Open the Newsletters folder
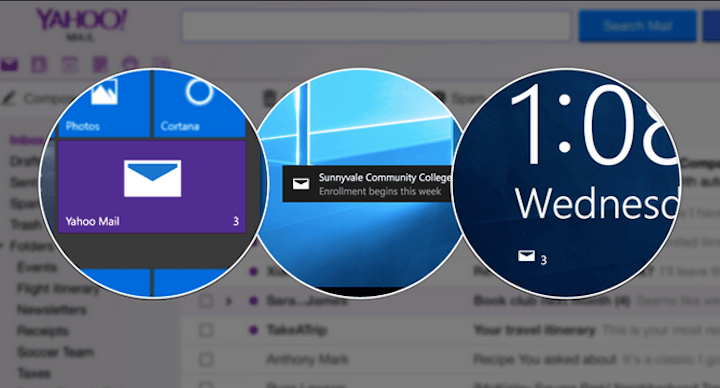The width and height of the screenshot is (720, 388). coord(52,310)
